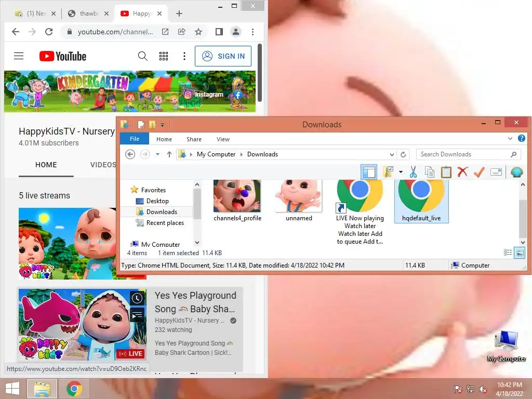Switch to the details view icon

508,252
